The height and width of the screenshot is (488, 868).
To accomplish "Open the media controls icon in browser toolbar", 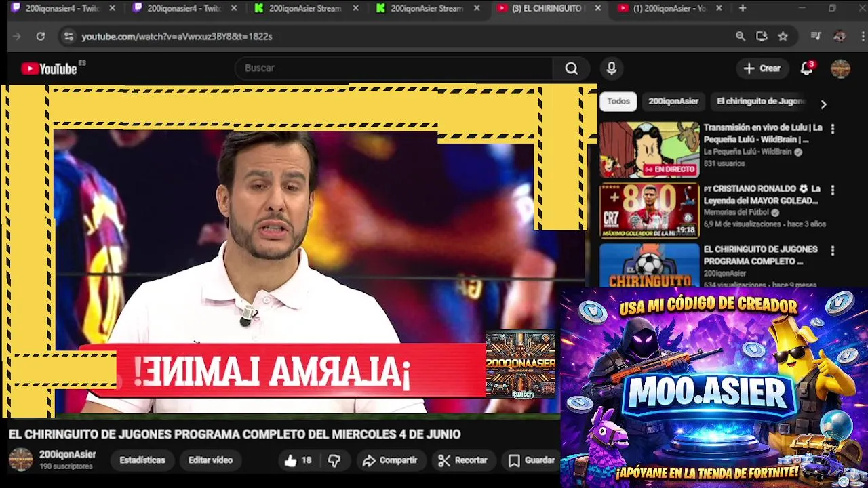I will 816,37.
